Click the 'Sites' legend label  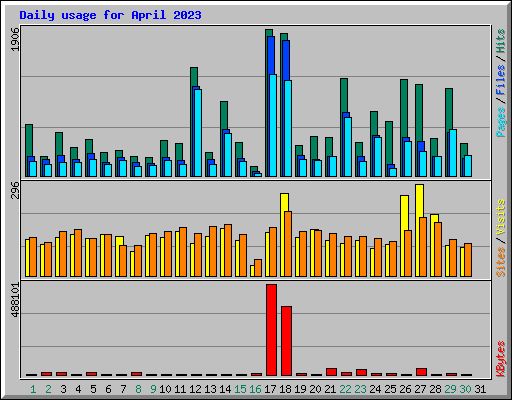pyautogui.click(x=501, y=262)
